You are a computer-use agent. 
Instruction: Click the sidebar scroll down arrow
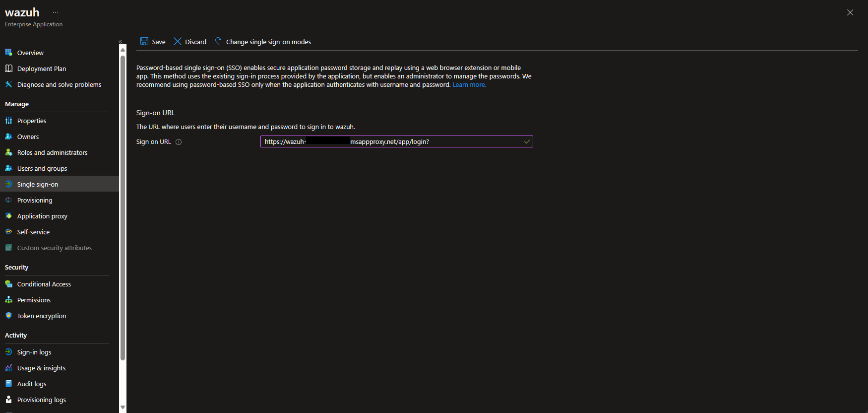tap(123, 407)
